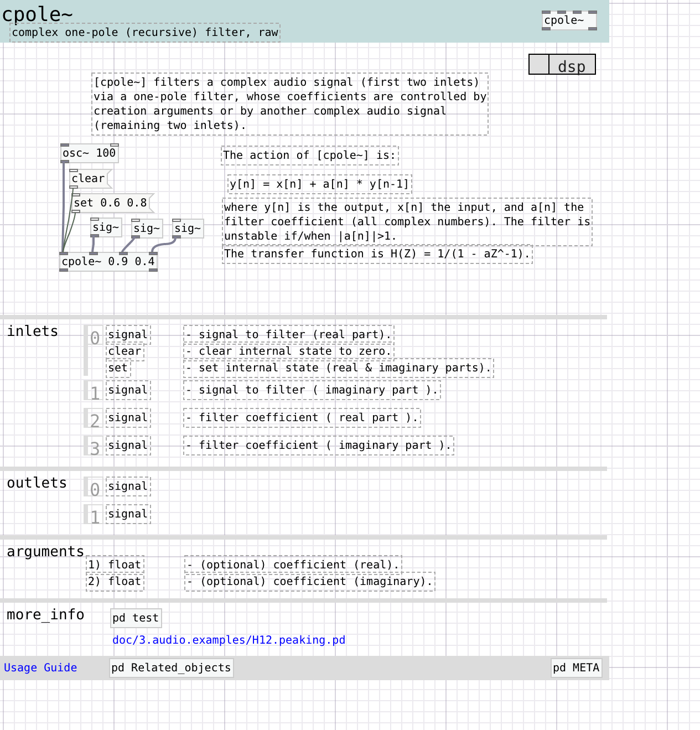700x730 pixels.
Task: Open the pd test subpatch
Action: point(136,618)
